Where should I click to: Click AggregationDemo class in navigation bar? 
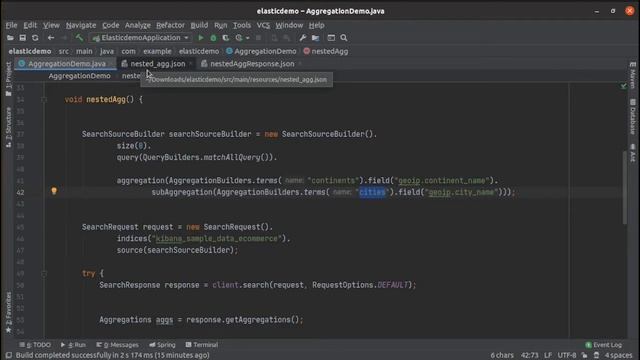(x=261, y=51)
